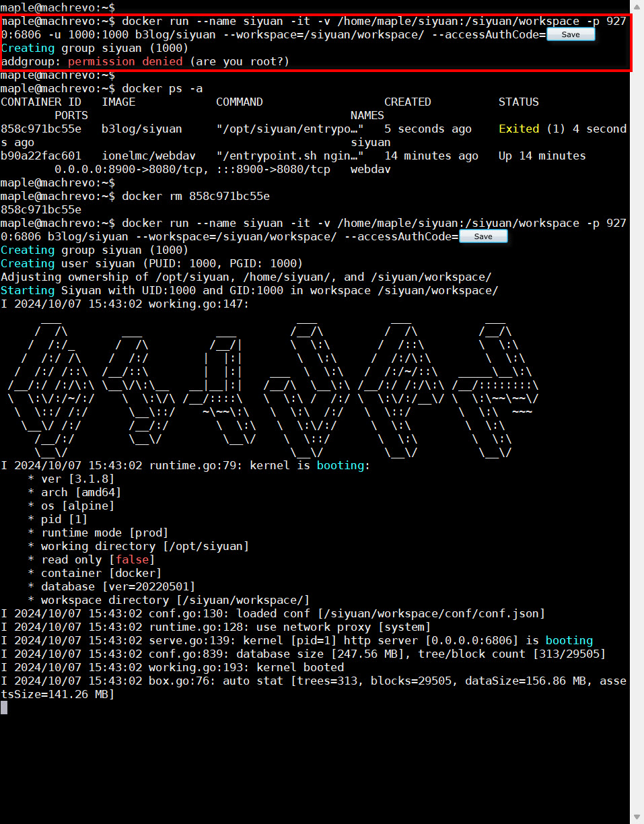Click container ID 'b90a22fac601'
Screen dimensions: 644x824
(x=41, y=156)
